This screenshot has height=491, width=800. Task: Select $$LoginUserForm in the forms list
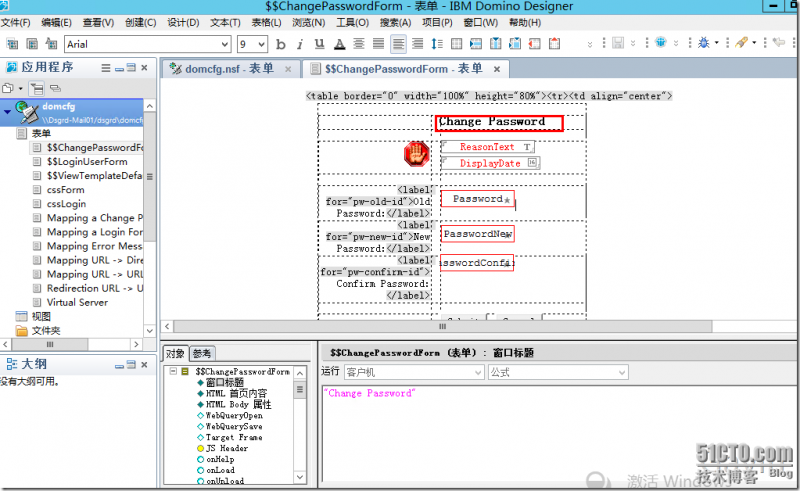click(x=87, y=162)
